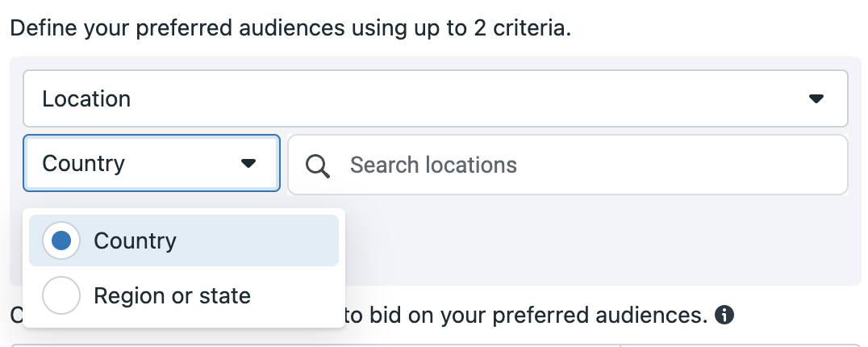
Task: Choose the "Region or state" menu option
Action: click(x=184, y=295)
